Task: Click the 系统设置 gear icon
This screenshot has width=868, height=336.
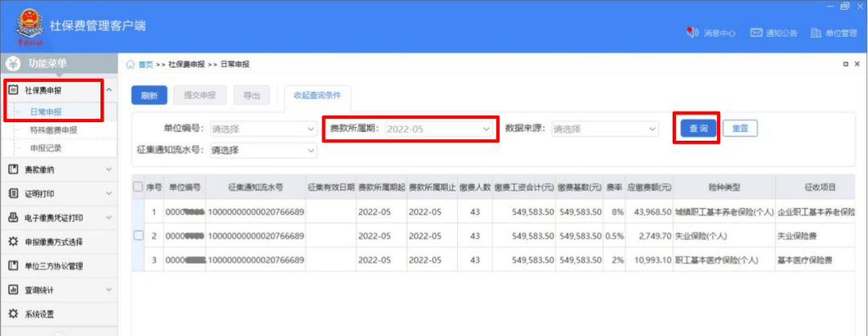Action: pos(14,313)
